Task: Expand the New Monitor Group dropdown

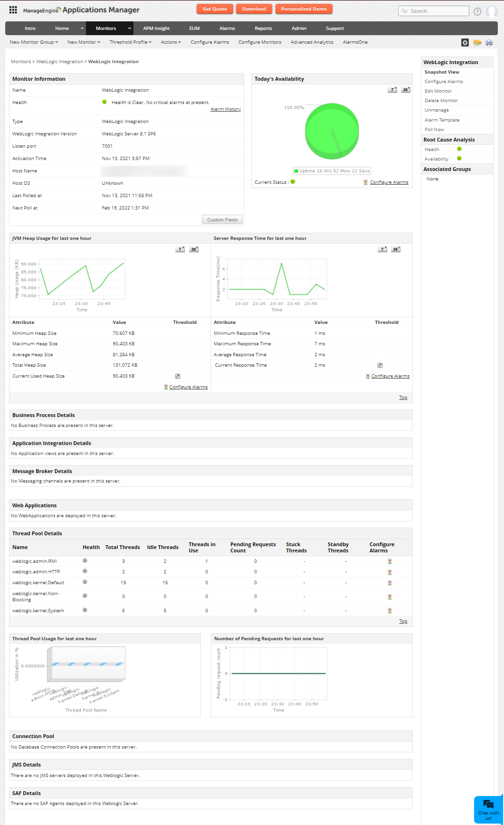Action: [34, 42]
